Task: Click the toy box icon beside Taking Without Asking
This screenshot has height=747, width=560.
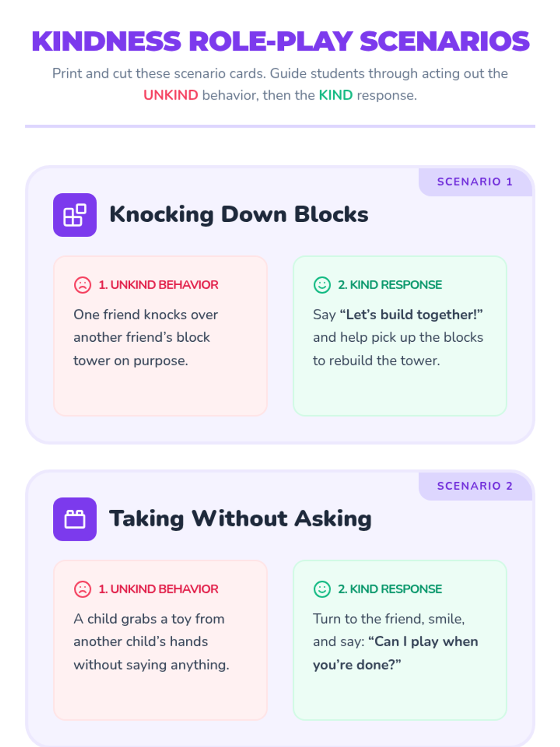Action: pos(75,519)
